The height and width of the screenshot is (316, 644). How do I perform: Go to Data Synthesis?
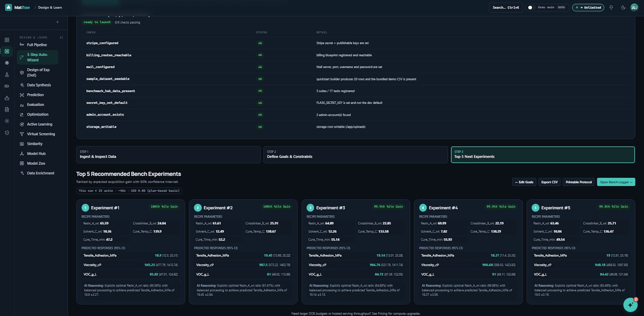37,85
